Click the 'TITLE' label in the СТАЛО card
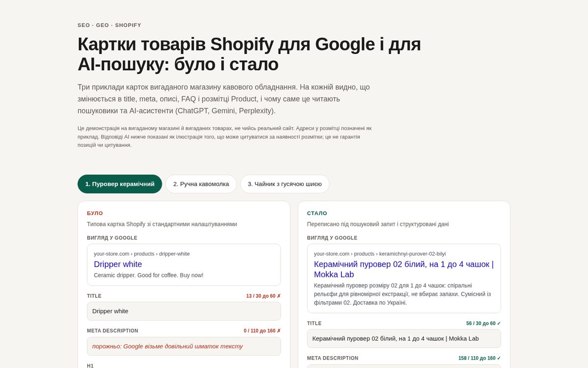Screen dimensions: 588x368 [x=314, y=323]
